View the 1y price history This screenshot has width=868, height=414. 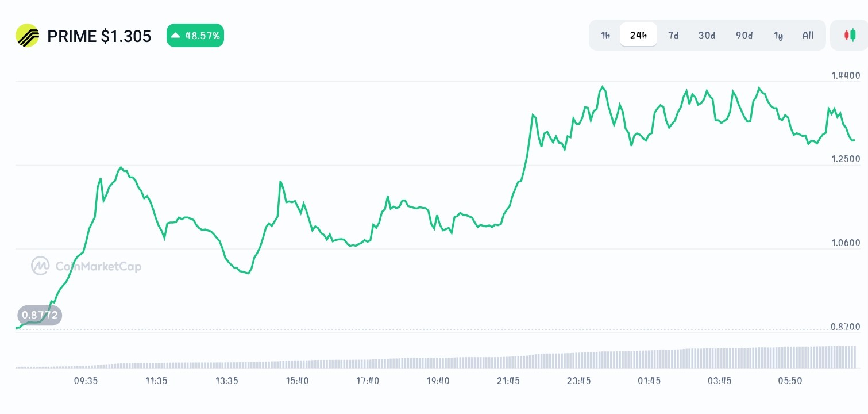click(778, 35)
